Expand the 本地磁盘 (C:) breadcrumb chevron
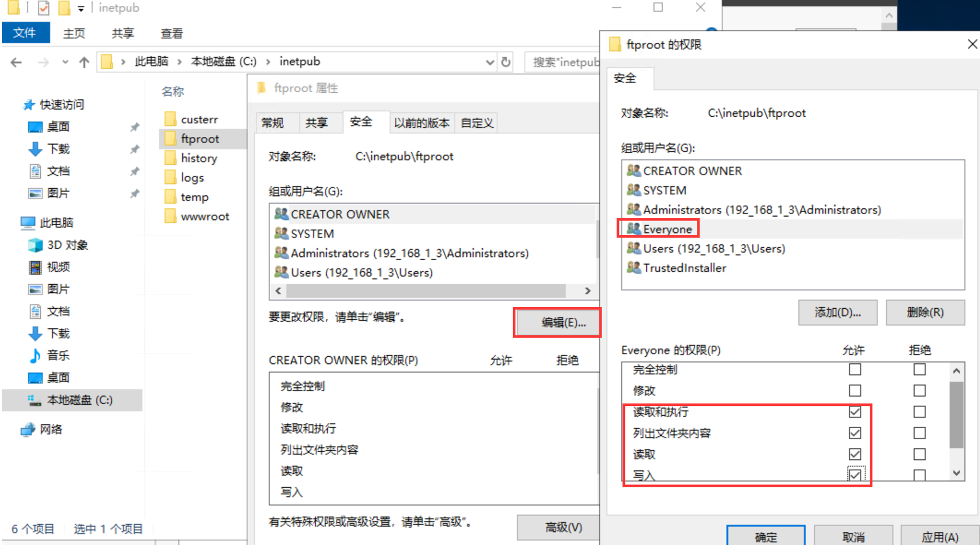This screenshot has height=545, width=980. (x=268, y=62)
